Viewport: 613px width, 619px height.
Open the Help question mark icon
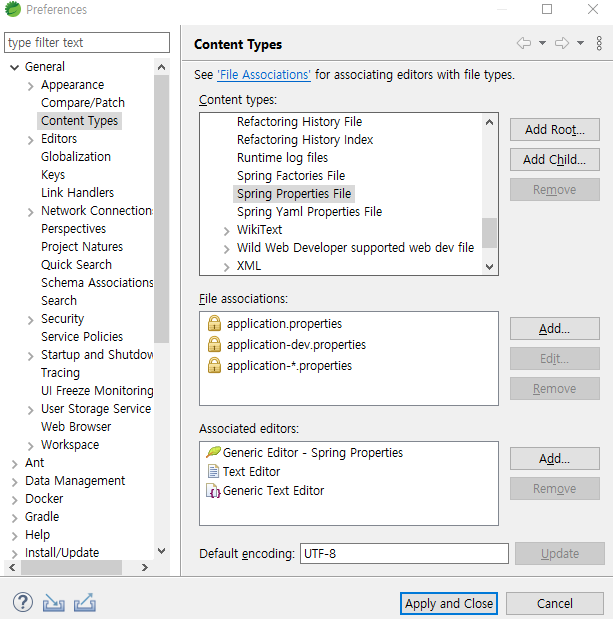pyautogui.click(x=23, y=602)
